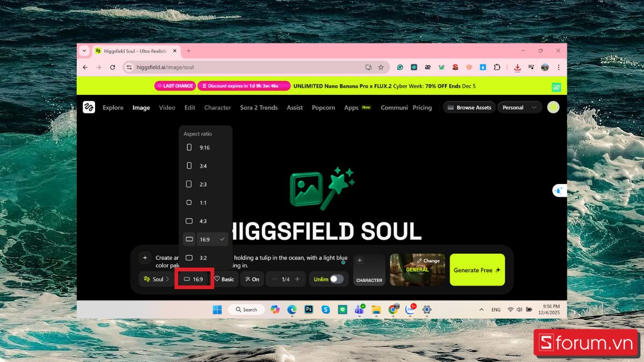Open Chrome's Downloads icon in the toolbar
The height and width of the screenshot is (362, 644).
coord(517,67)
